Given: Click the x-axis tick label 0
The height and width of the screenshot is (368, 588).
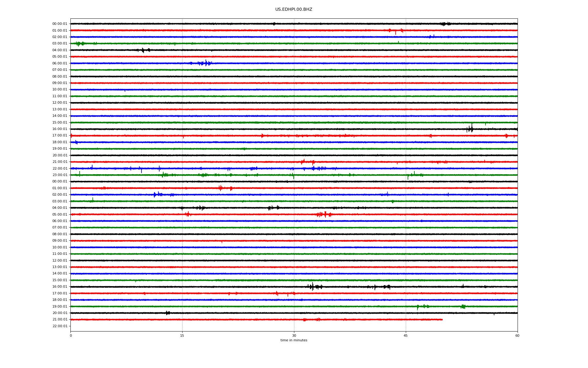Looking at the screenshot, I should [x=71, y=336].
